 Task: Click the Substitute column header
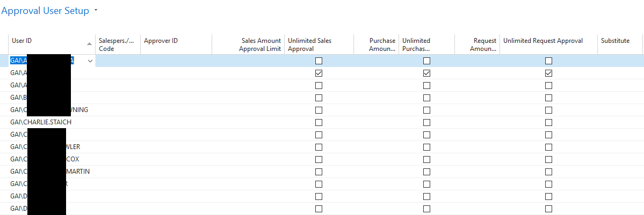pyautogui.click(x=620, y=45)
